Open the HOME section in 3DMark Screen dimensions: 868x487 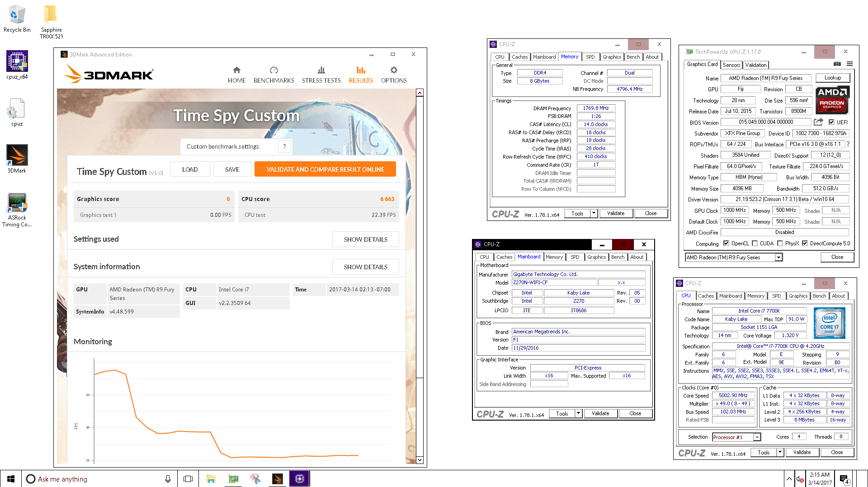[x=236, y=75]
